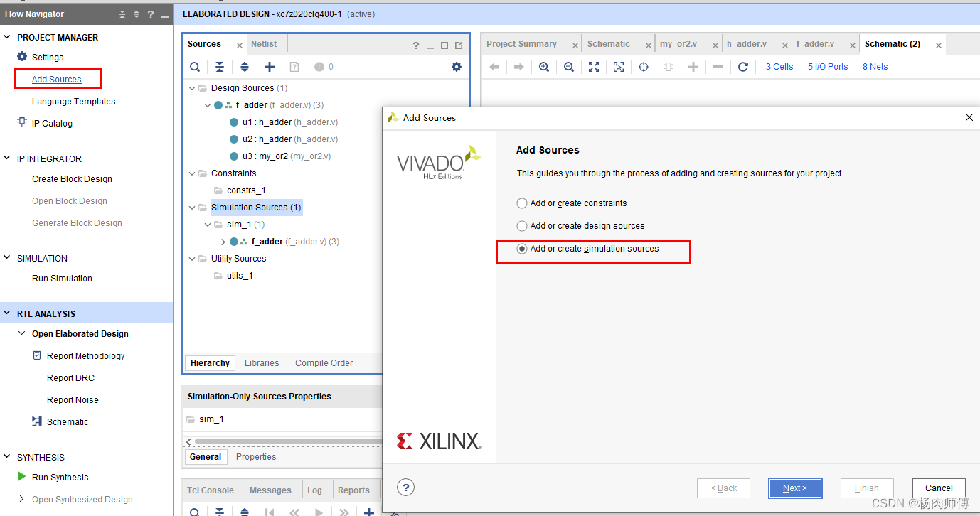Viewport: 980px width, 516px height.
Task: Zoom in on the schematic
Action: coord(544,67)
